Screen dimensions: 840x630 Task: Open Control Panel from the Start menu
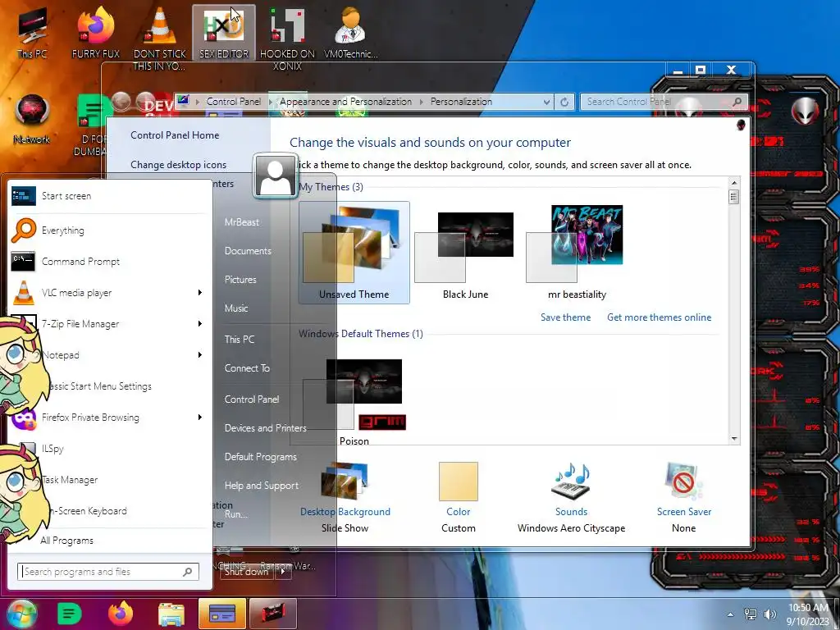click(x=252, y=399)
